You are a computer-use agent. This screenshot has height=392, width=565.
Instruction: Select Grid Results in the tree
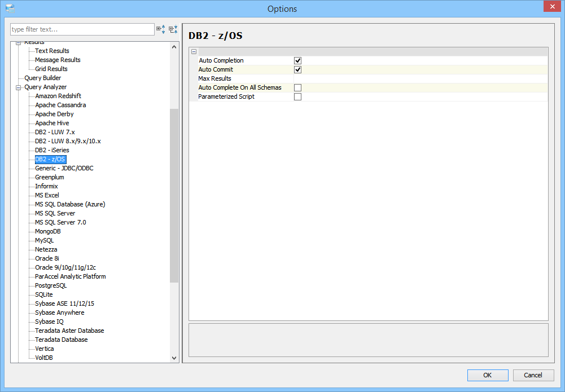tap(51, 69)
